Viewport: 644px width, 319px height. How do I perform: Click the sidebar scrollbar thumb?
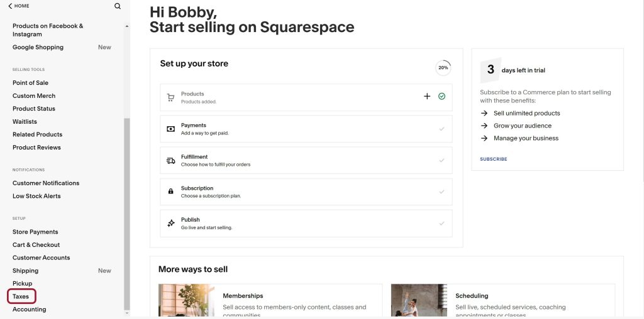(127, 214)
